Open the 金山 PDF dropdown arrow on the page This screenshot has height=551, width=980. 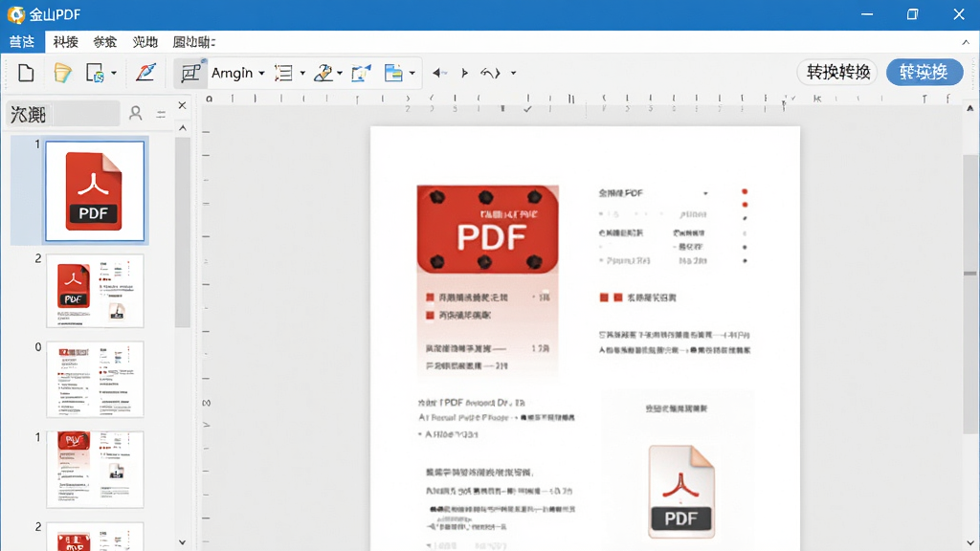[x=705, y=193]
